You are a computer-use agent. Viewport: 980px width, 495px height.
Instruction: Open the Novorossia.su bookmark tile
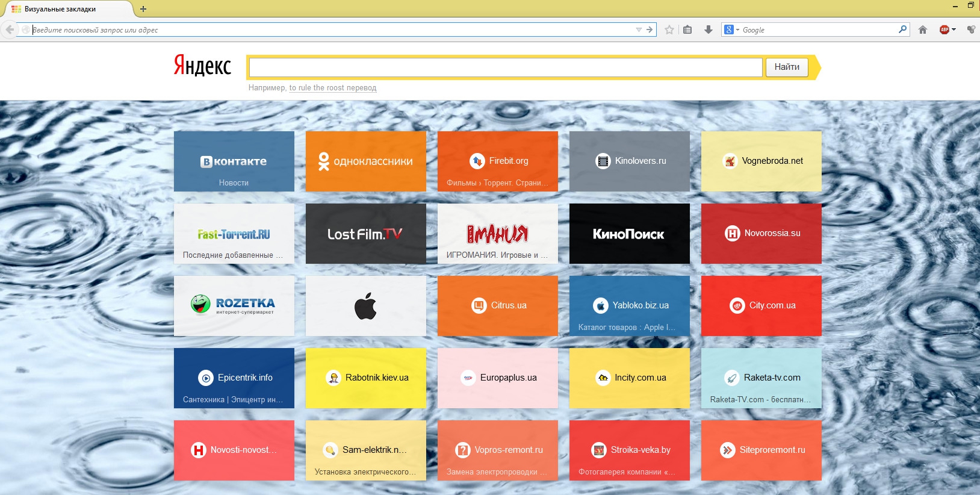pyautogui.click(x=761, y=234)
